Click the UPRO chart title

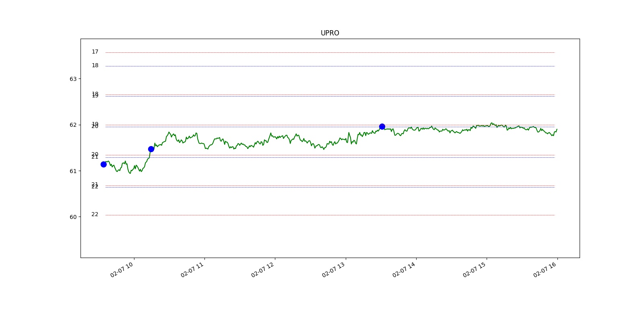click(330, 33)
